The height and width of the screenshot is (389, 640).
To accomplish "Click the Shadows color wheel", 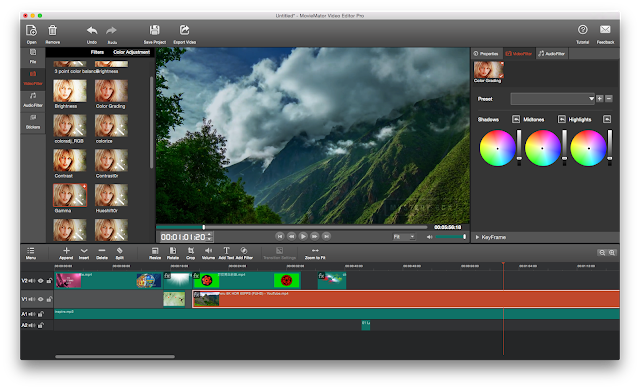I will click(497, 148).
